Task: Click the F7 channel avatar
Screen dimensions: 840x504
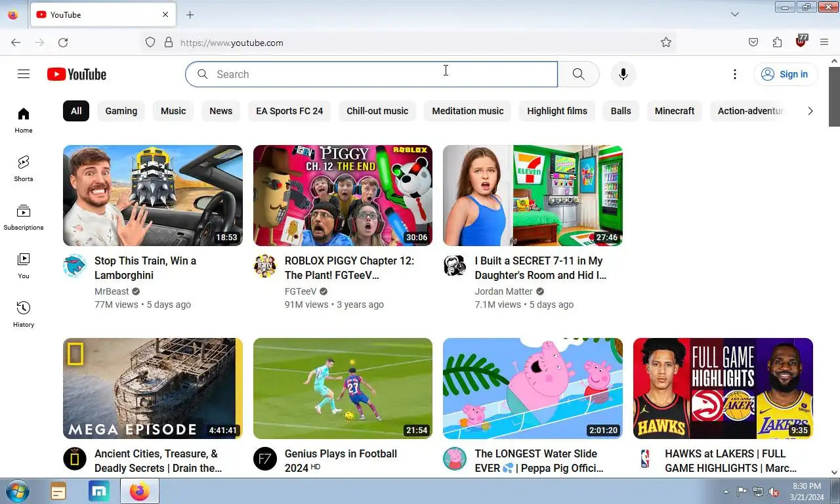Action: pyautogui.click(x=265, y=459)
